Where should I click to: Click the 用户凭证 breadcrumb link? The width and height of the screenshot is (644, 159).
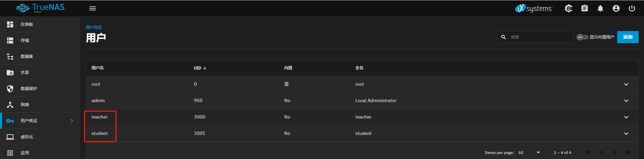click(94, 27)
